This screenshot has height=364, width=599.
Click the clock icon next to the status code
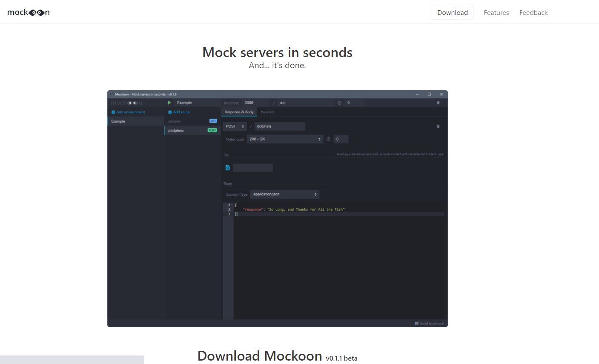[x=329, y=139]
